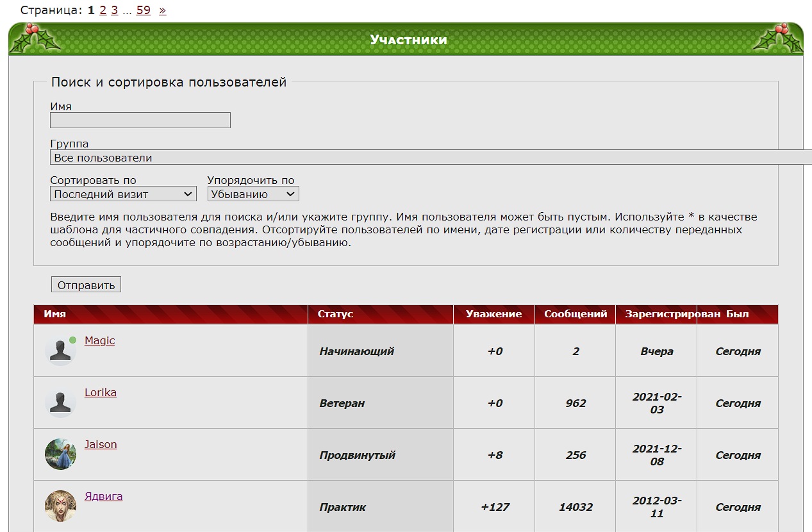Click Jaison's reputation value +8

tap(495, 455)
